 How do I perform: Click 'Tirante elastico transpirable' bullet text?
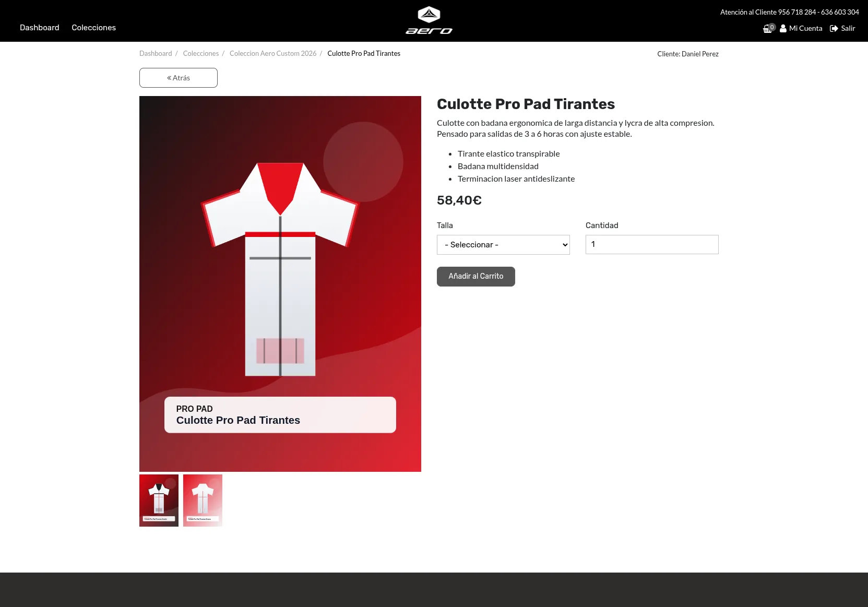coord(508,153)
